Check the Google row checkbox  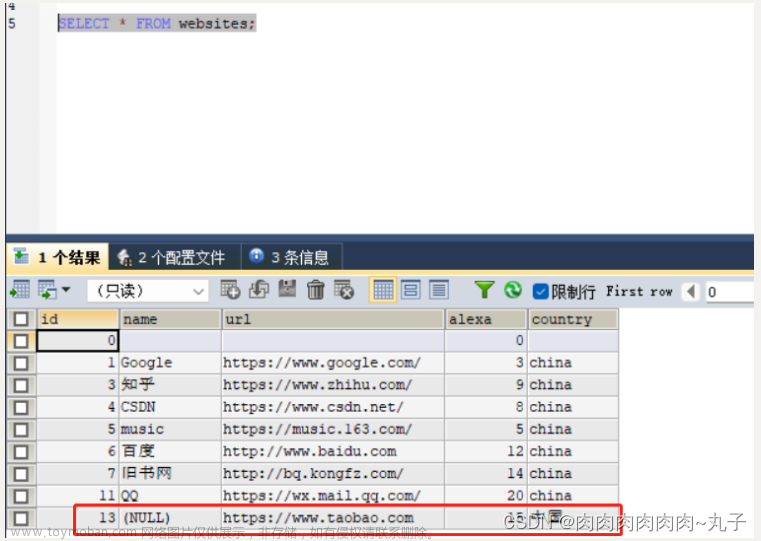click(x=21, y=363)
